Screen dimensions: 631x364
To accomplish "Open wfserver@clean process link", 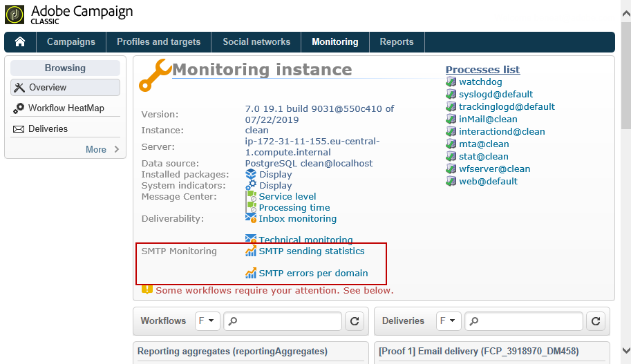I will tap(495, 169).
